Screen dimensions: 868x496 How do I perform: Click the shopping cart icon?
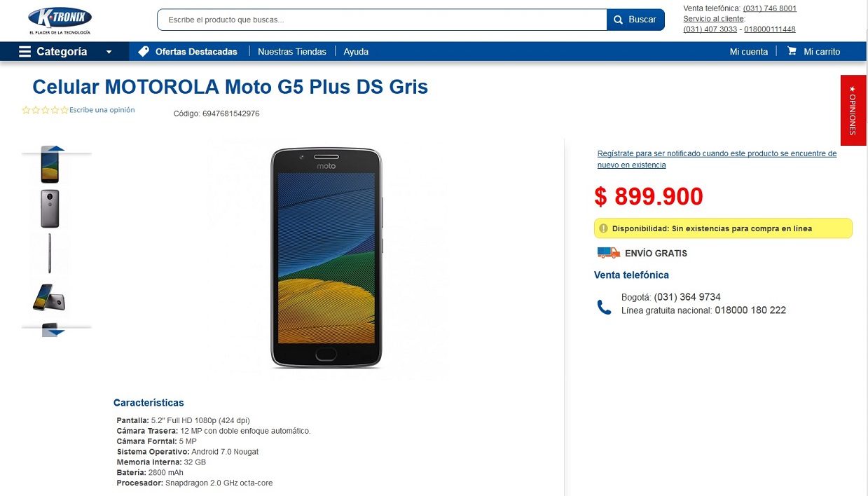(792, 51)
